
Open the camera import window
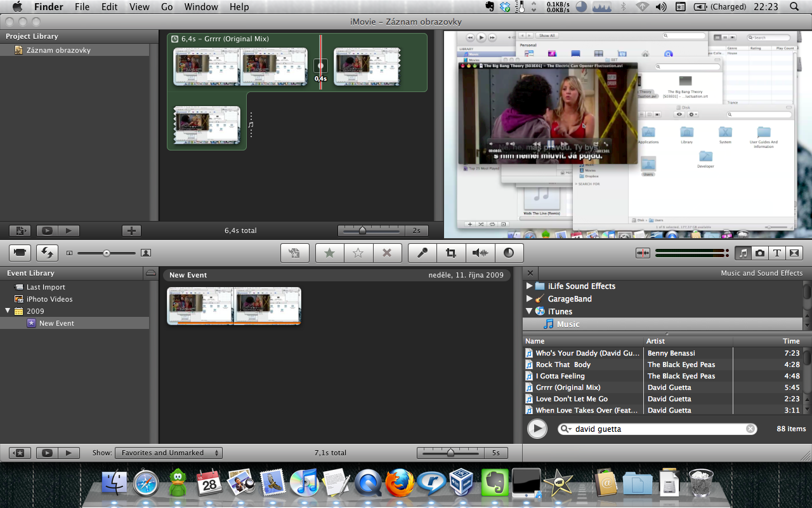[20, 253]
